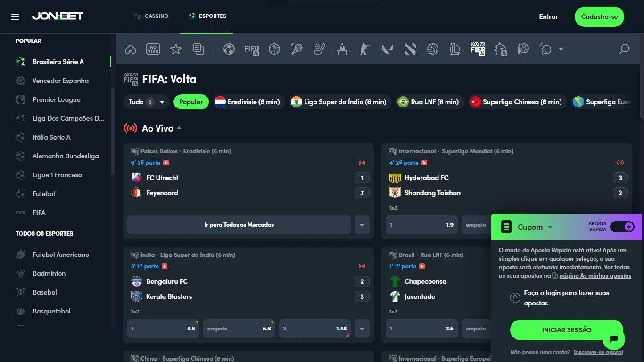Image resolution: width=644 pixels, height=362 pixels.
Task: Open Basquetebol in sidebar
Action: coord(51,311)
